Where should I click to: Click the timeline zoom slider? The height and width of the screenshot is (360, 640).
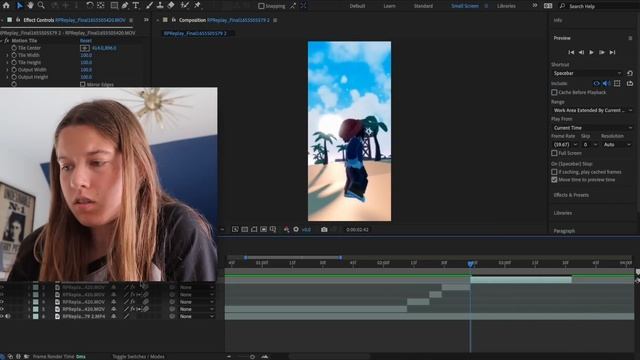pos(252,357)
